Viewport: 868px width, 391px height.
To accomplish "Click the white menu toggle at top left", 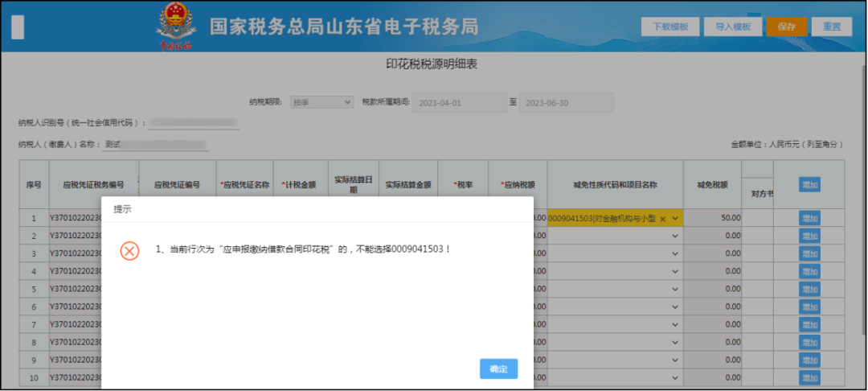I will click(18, 27).
